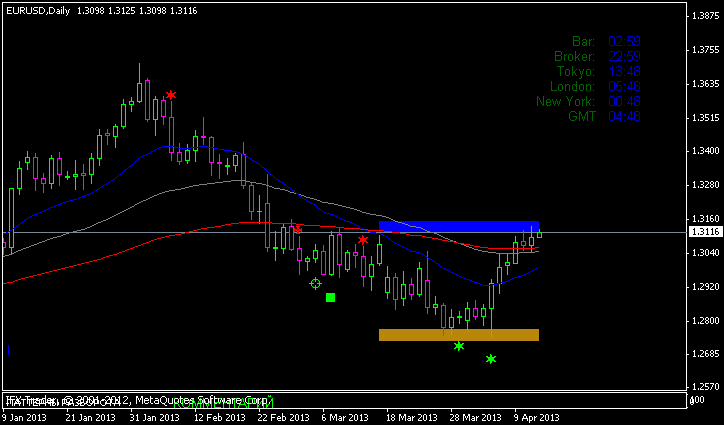Select the orange support zone rectangle
This screenshot has height=425, width=724.
pyautogui.click(x=459, y=334)
